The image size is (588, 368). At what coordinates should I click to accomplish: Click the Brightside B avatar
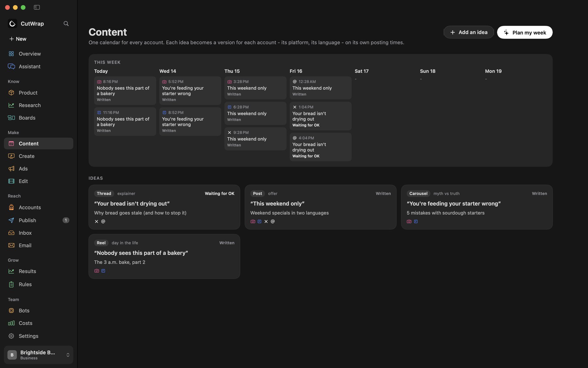click(12, 355)
